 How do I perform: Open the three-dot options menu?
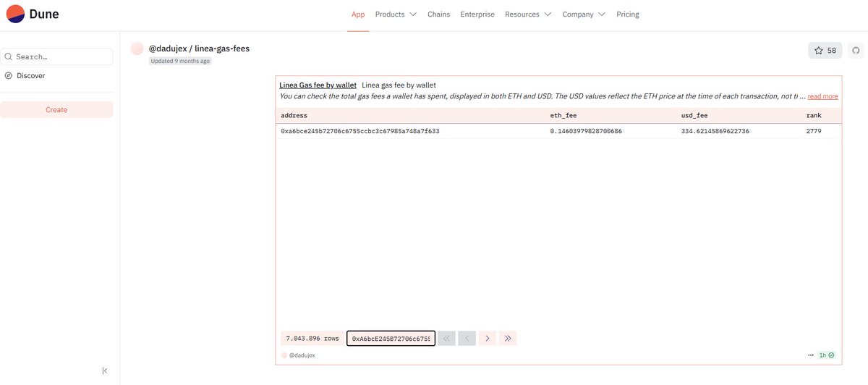click(811, 355)
